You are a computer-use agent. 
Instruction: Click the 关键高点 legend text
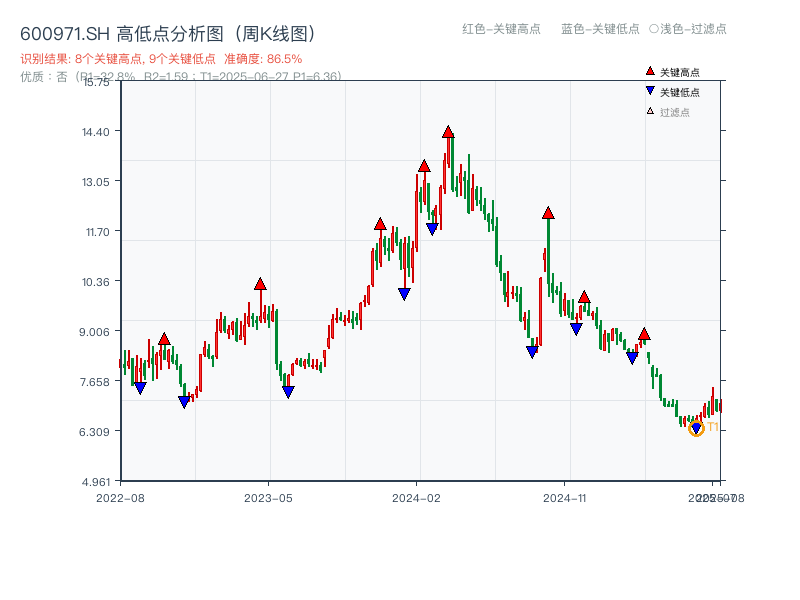coord(680,72)
